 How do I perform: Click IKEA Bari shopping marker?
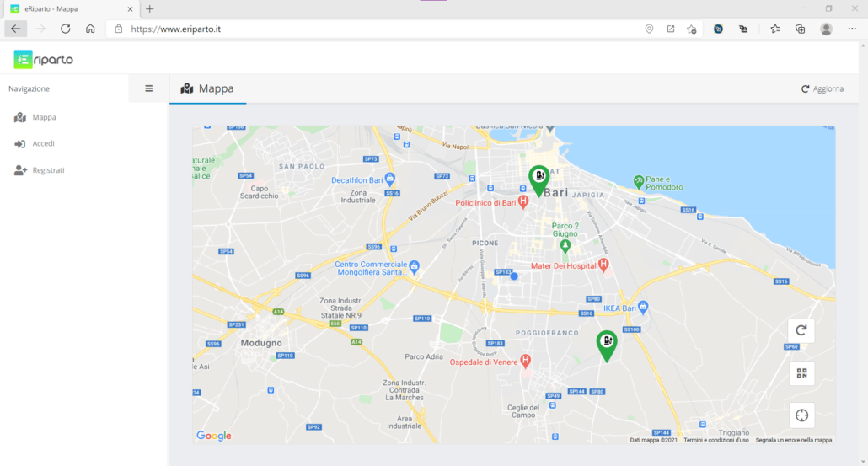coord(643,308)
